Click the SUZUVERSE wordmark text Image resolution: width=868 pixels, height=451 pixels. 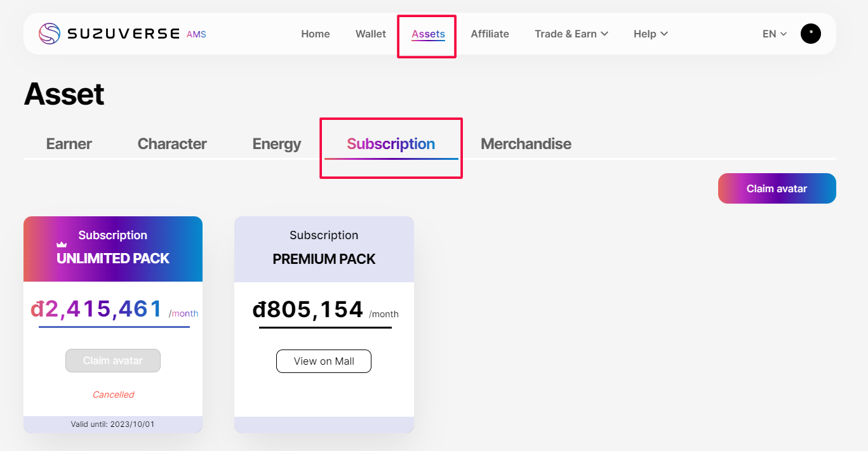[123, 34]
